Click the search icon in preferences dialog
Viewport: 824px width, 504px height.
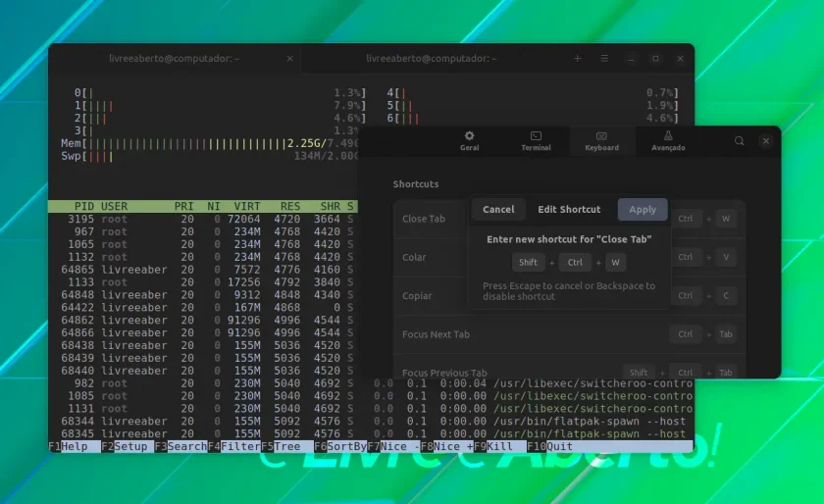pos(739,141)
